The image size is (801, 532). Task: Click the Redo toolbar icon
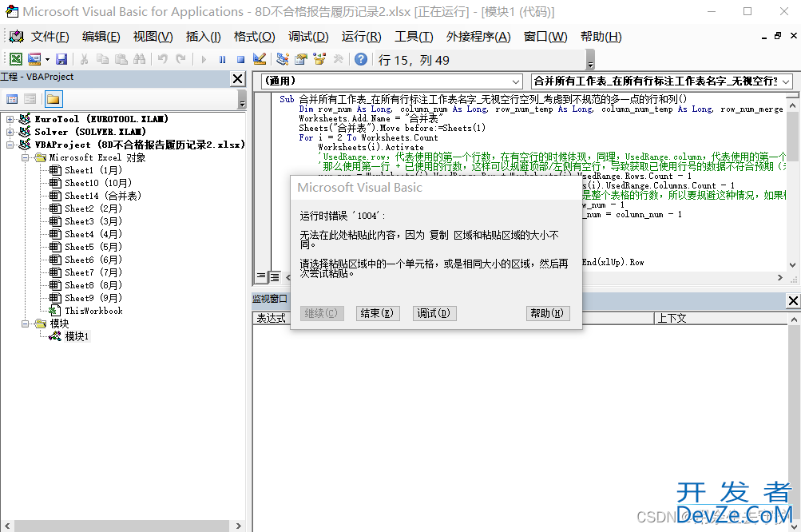pyautogui.click(x=180, y=59)
